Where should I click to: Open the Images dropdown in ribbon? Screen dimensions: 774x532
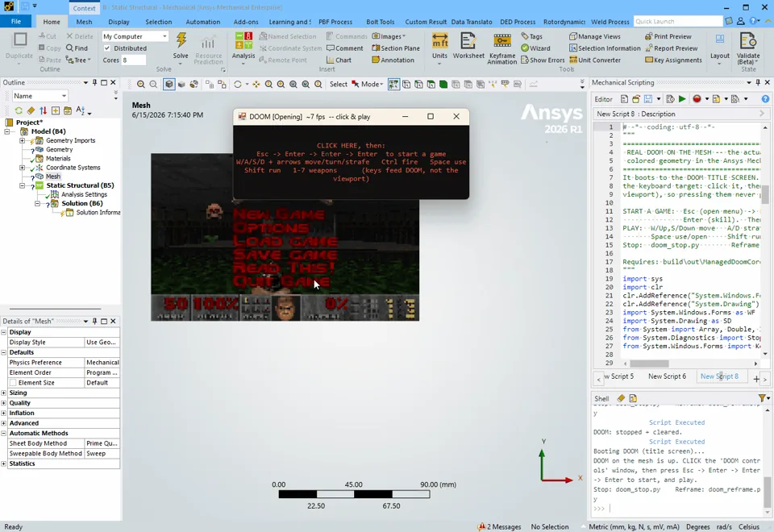[x=389, y=36]
